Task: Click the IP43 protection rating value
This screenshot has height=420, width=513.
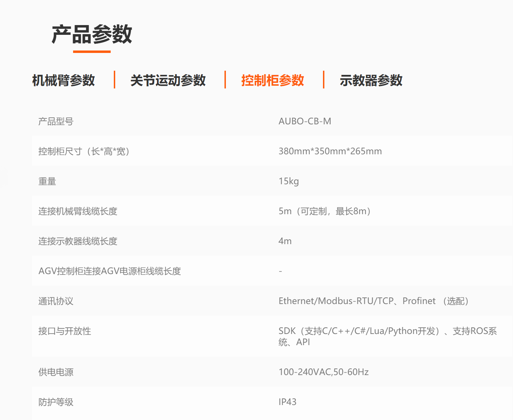Action: coord(287,402)
